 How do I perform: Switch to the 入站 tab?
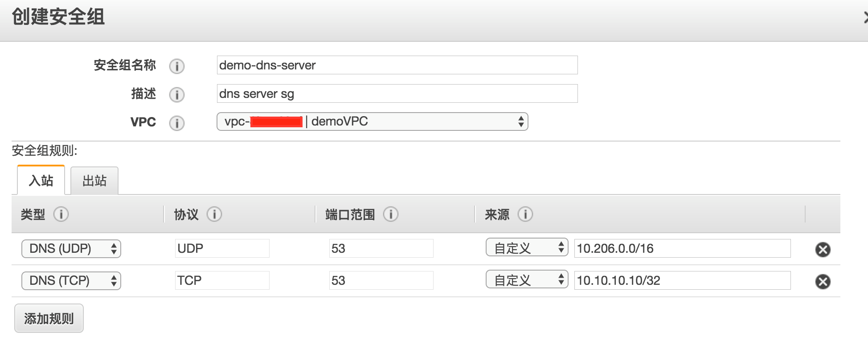[41, 181]
